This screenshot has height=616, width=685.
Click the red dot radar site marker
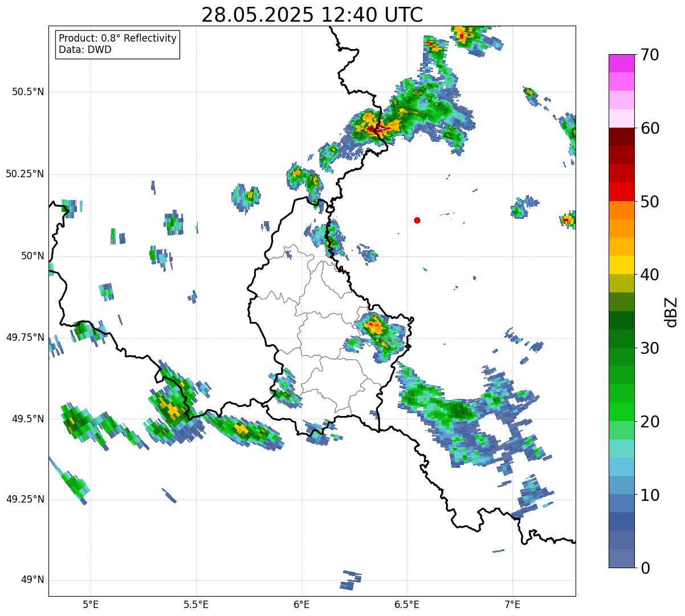tap(417, 220)
